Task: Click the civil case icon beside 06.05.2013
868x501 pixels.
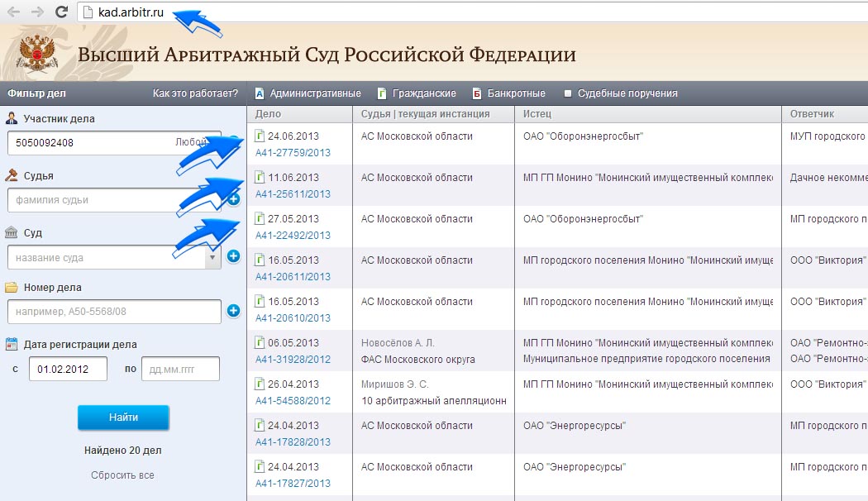Action: pyautogui.click(x=260, y=342)
